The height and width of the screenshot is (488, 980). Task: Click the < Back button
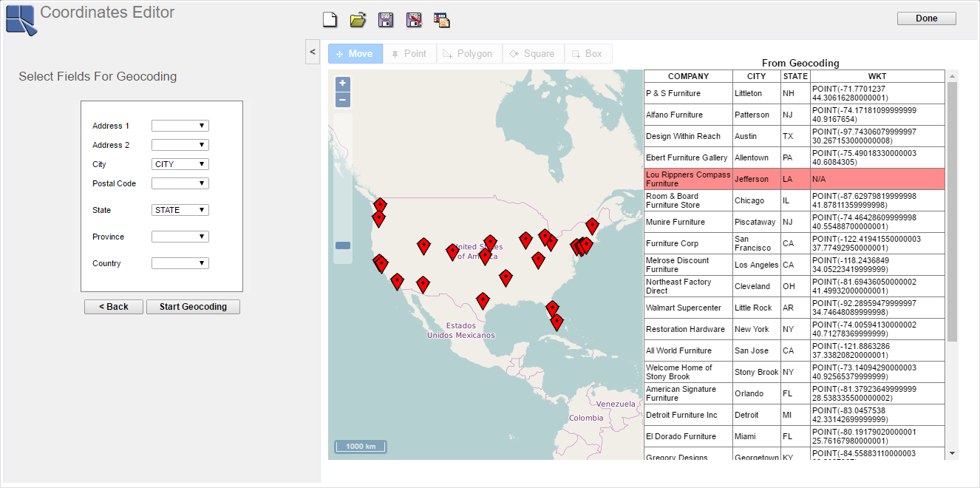tap(113, 307)
